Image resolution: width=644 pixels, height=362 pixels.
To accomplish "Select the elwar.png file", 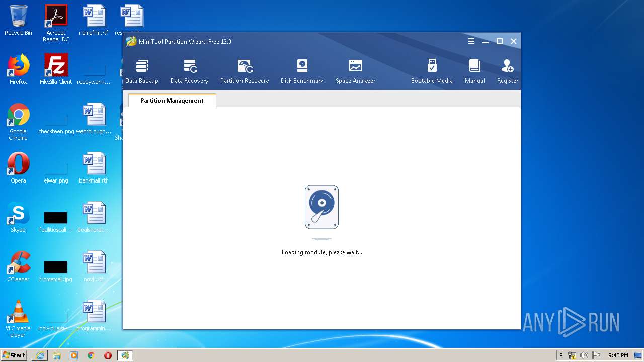I will tap(56, 173).
